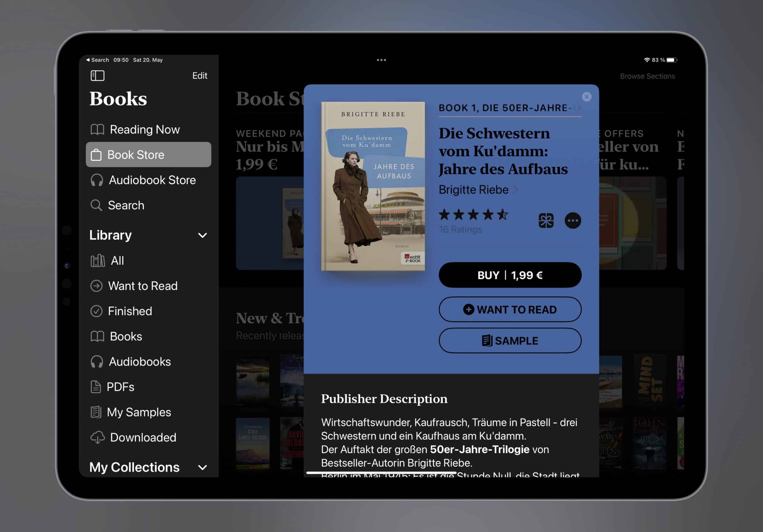Open the more options ellipsis button

click(x=573, y=220)
